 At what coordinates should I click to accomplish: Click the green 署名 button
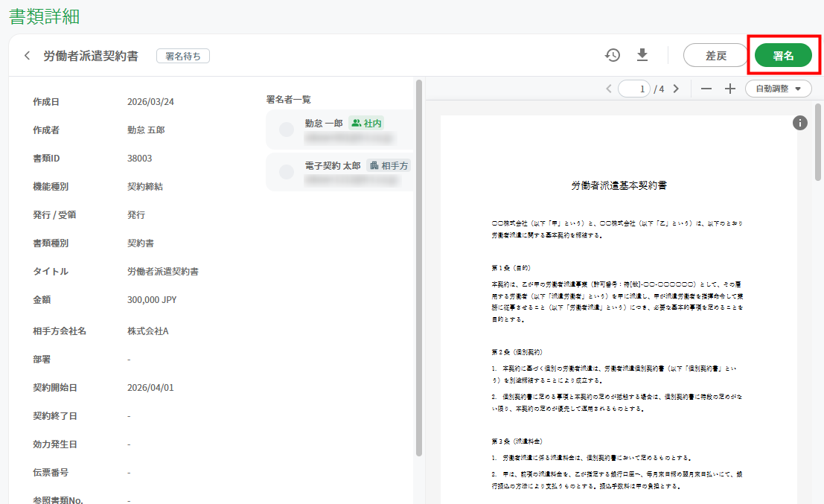[x=783, y=56]
